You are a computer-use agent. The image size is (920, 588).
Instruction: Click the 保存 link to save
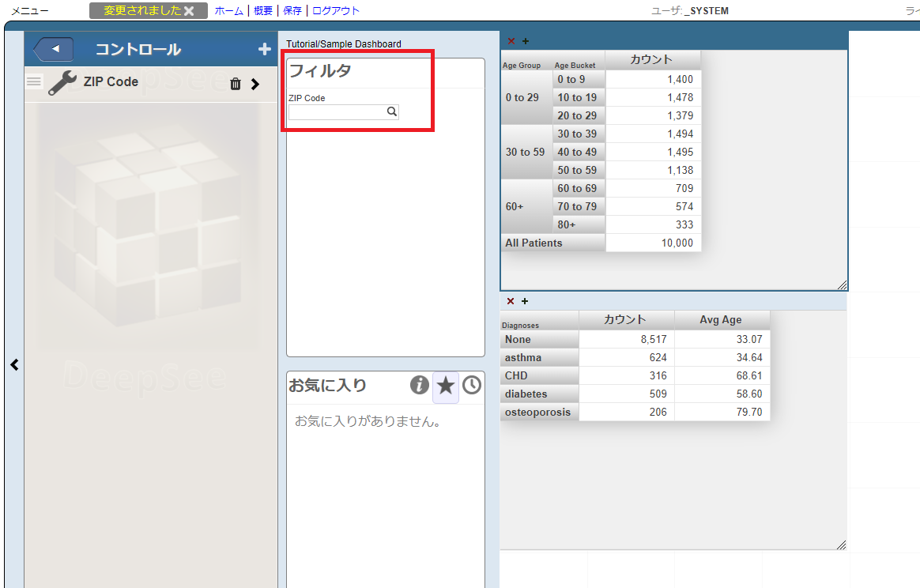pyautogui.click(x=292, y=11)
